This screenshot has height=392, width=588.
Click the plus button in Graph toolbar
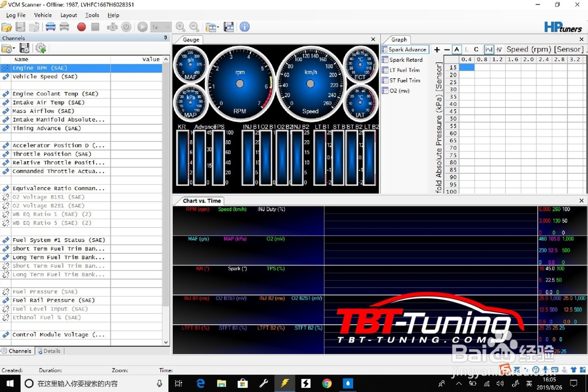[437, 49]
